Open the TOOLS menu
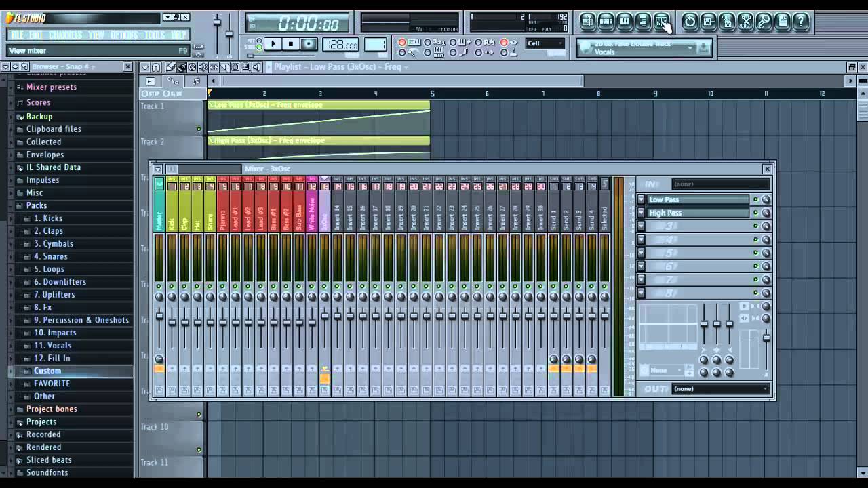This screenshot has height=488, width=868. [x=155, y=35]
